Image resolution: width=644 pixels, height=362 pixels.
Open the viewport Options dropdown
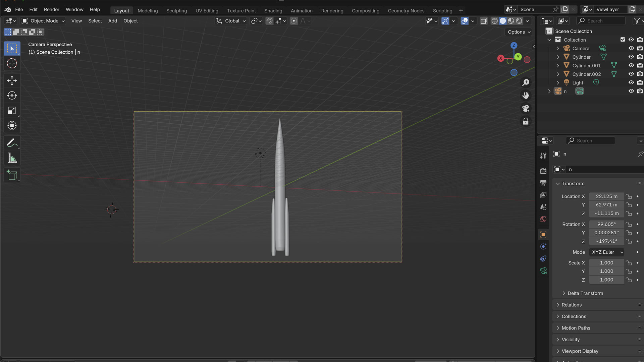click(x=519, y=32)
